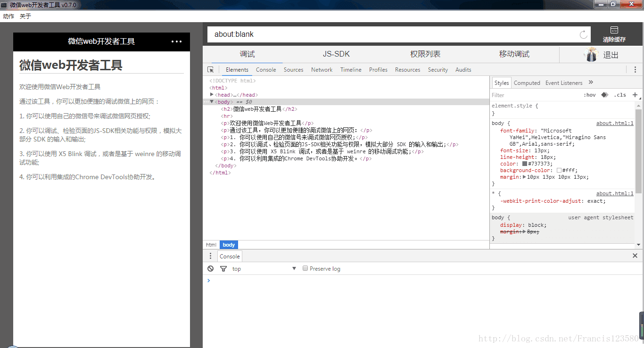Image resolution: width=644 pixels, height=348 pixels.
Task: Select the DOCTYPE html line
Action: coord(232,81)
